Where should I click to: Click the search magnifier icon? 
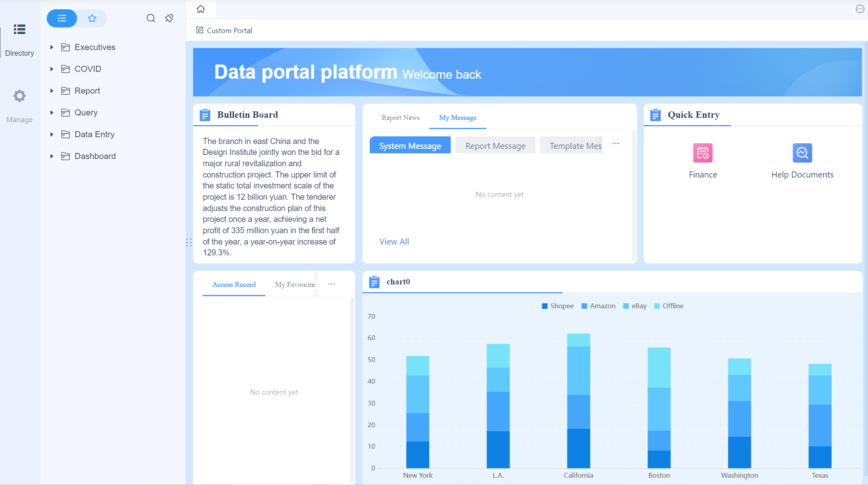[151, 18]
